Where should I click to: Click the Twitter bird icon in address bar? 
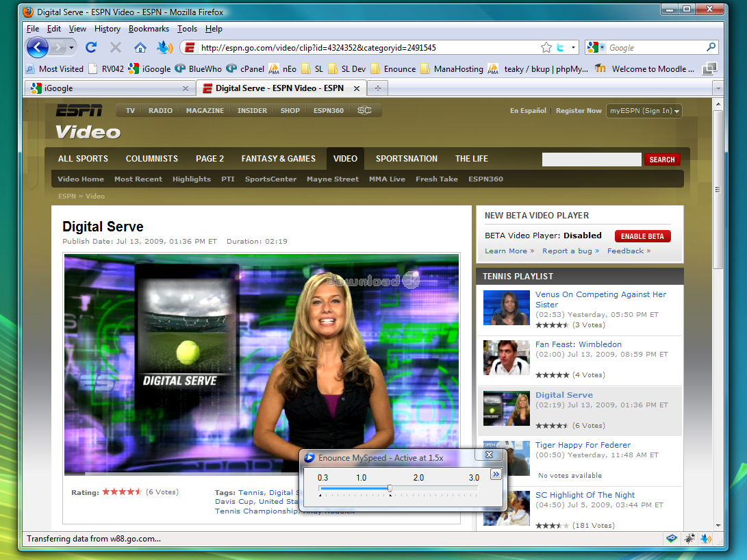pyautogui.click(x=560, y=48)
